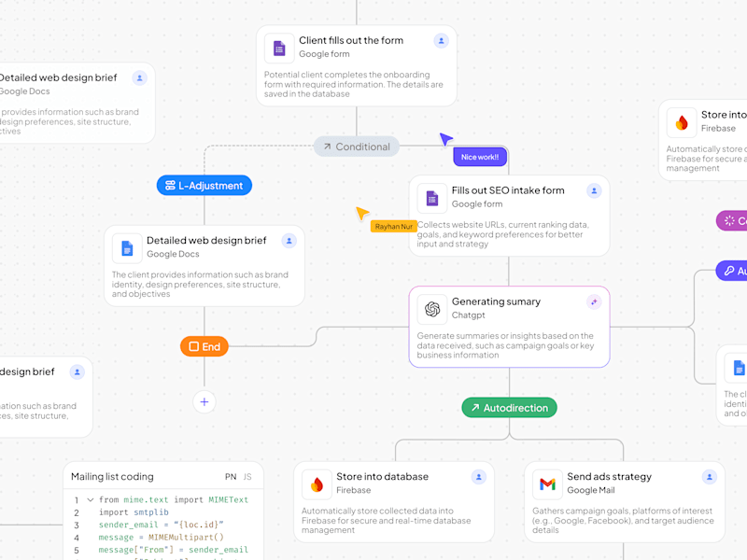Click the Rayhan Nur name tag

pos(393,227)
